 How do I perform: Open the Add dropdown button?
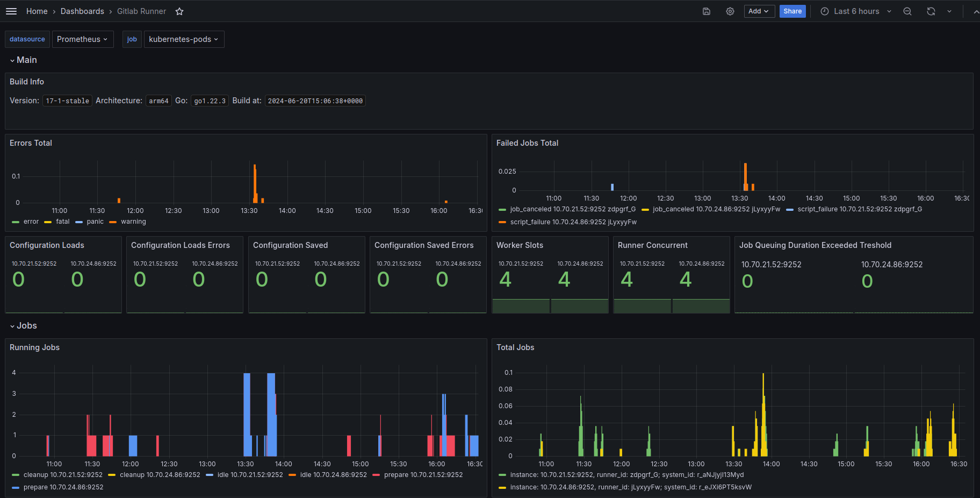759,11
